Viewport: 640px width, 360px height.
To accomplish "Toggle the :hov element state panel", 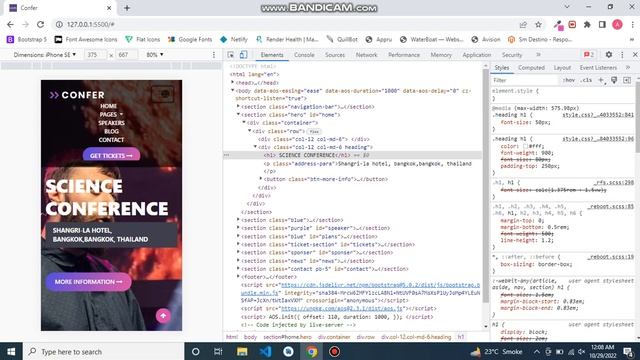I will tap(569, 80).
